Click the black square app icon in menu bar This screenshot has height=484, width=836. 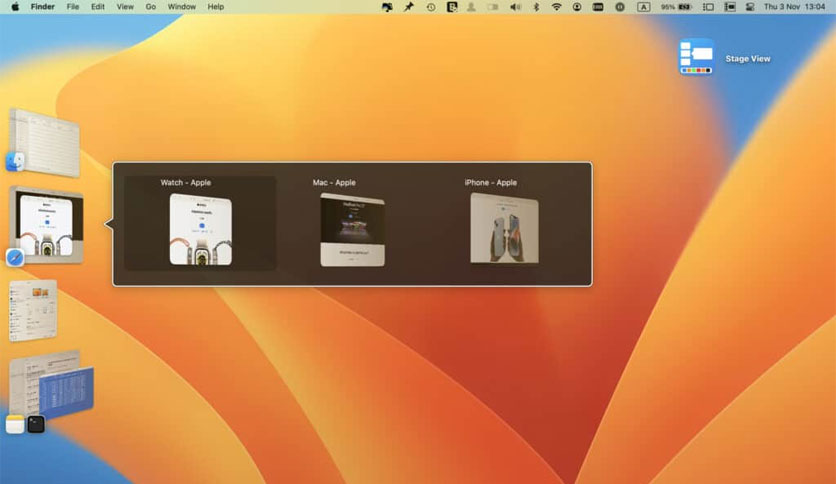coord(452,7)
